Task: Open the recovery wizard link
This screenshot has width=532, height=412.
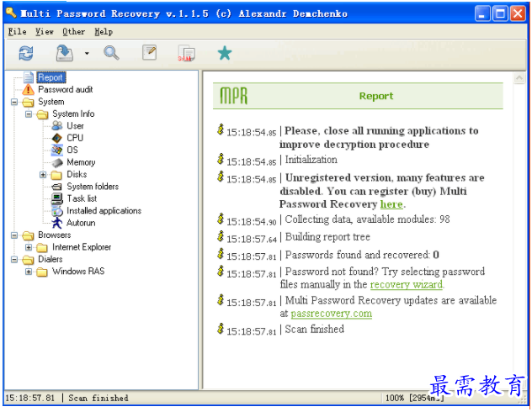Action: (x=406, y=284)
